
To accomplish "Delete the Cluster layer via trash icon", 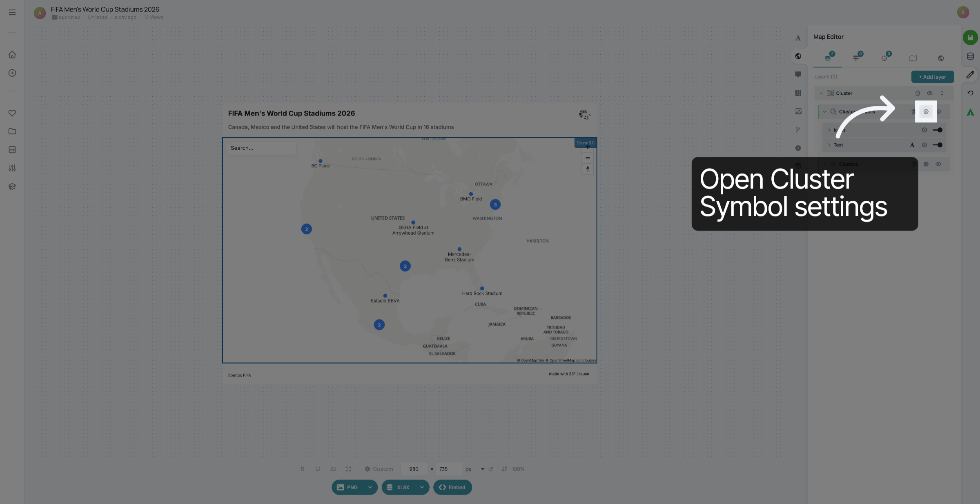I will [x=918, y=93].
